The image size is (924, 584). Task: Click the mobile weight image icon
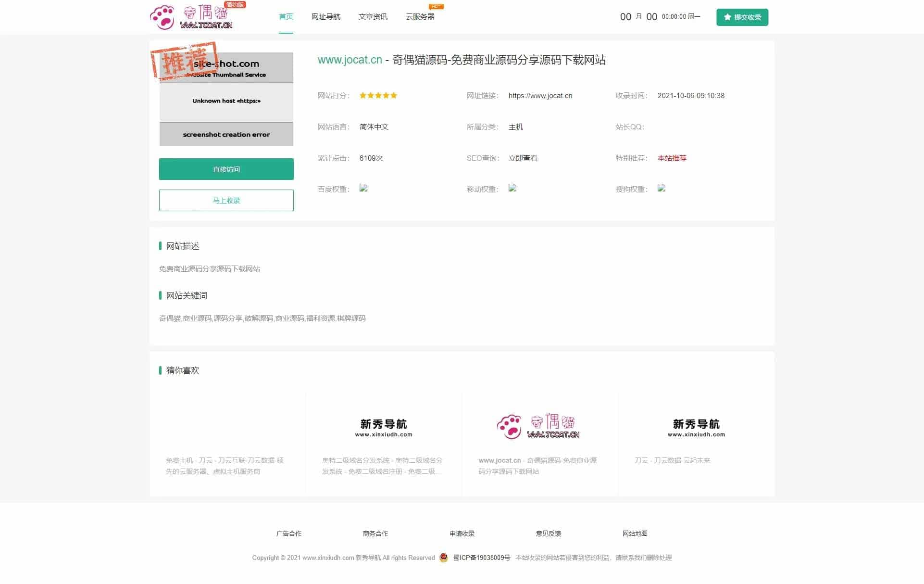(512, 188)
